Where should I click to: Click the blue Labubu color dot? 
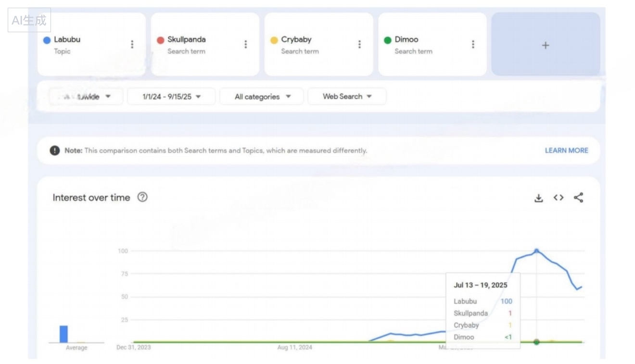click(x=47, y=40)
